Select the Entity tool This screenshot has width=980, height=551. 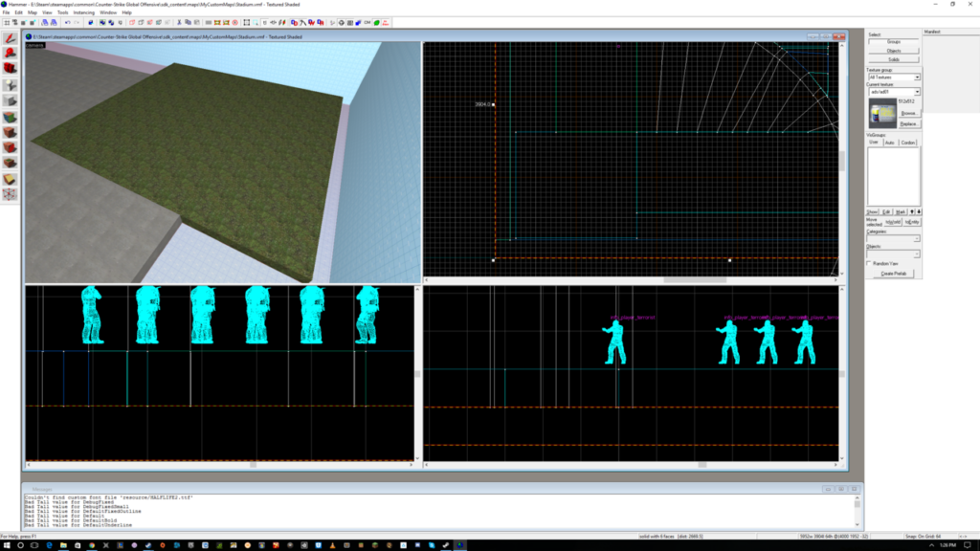point(10,85)
